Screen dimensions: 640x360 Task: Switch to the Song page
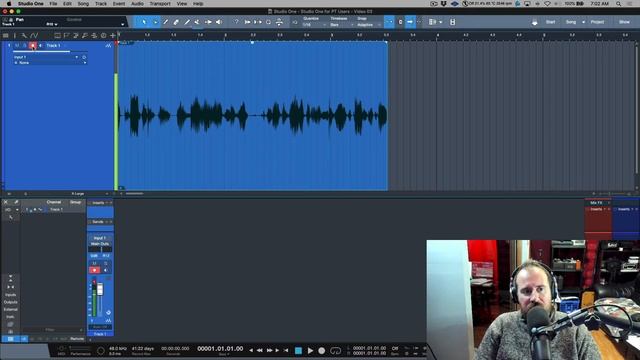[x=571, y=22]
